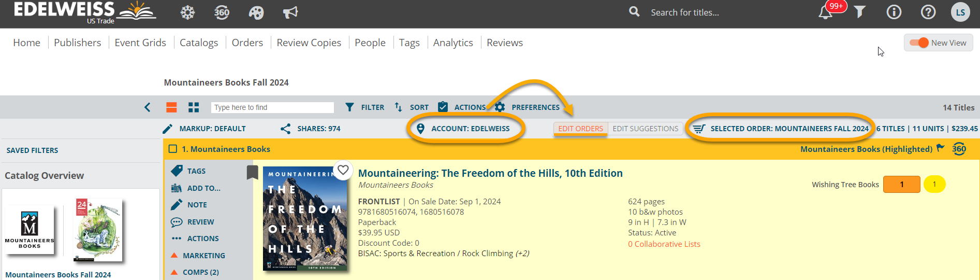Click the funnel filter icon in the top bar
980x280 pixels.
point(860,12)
